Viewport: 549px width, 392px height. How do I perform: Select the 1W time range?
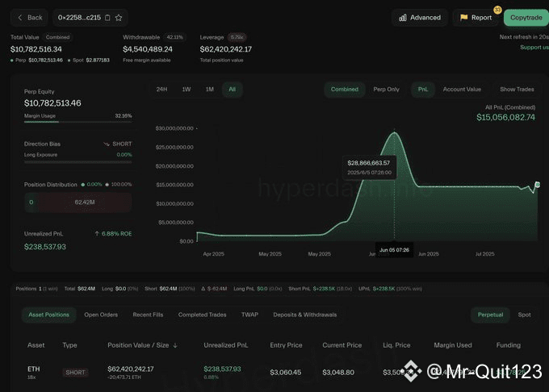186,90
